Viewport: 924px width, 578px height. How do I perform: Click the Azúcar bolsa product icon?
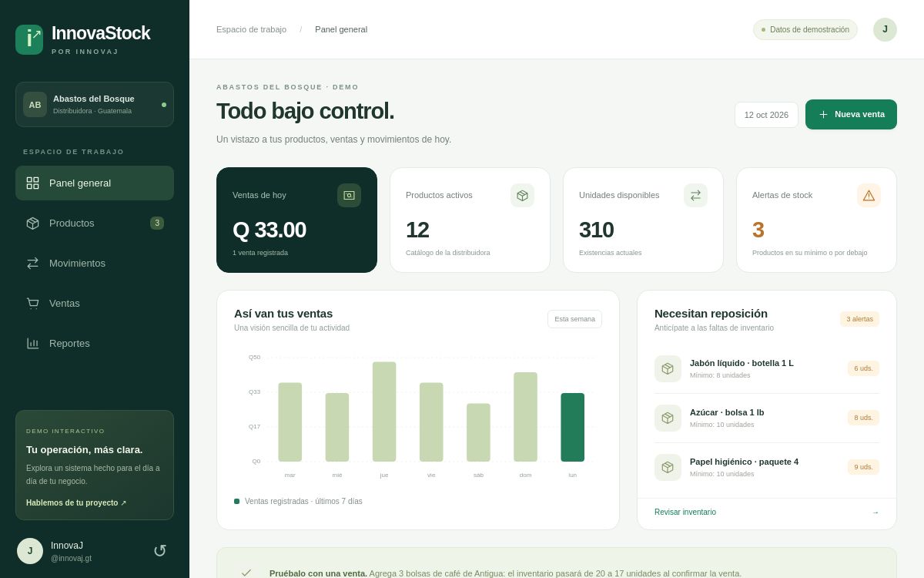668,418
